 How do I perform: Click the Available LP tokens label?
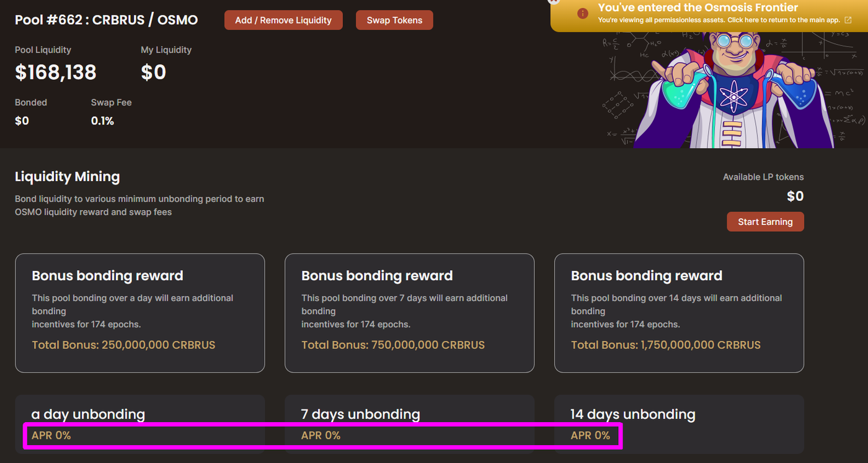pos(763,177)
